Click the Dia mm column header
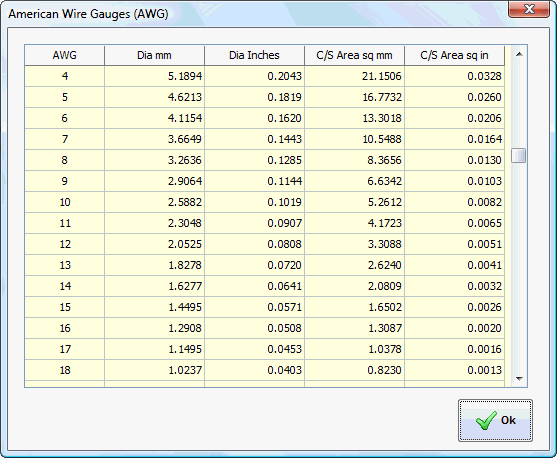 [155, 55]
